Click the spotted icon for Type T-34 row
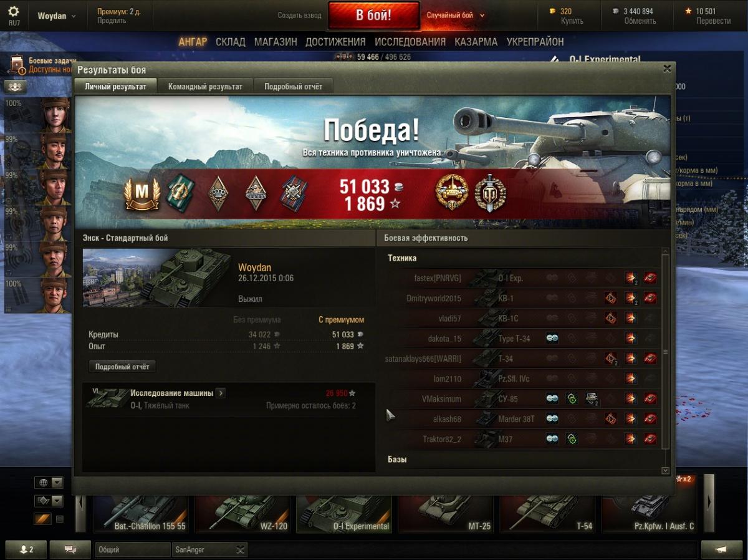This screenshot has width=748, height=560. [552, 339]
